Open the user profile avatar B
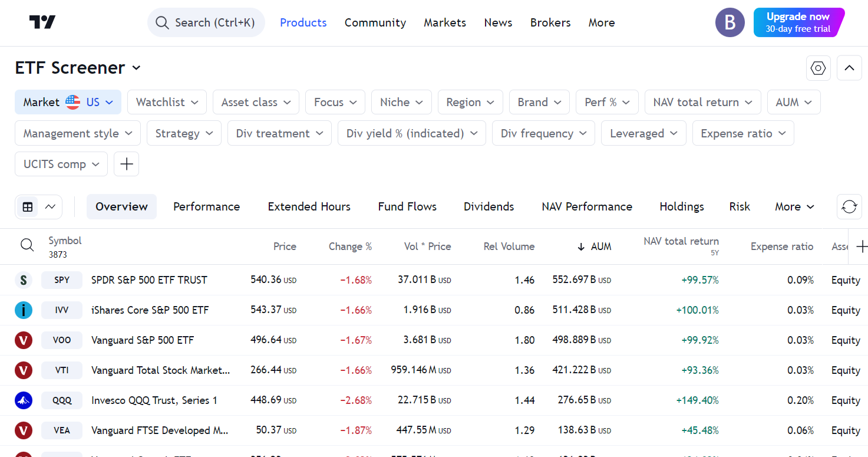Image resolution: width=868 pixels, height=457 pixels. pos(730,22)
